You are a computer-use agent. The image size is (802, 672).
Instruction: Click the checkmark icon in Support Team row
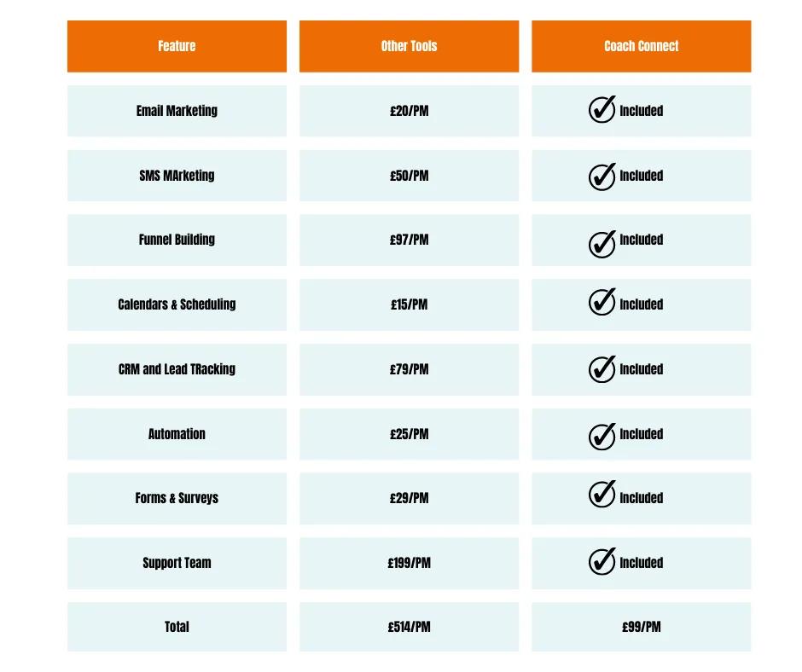point(602,561)
